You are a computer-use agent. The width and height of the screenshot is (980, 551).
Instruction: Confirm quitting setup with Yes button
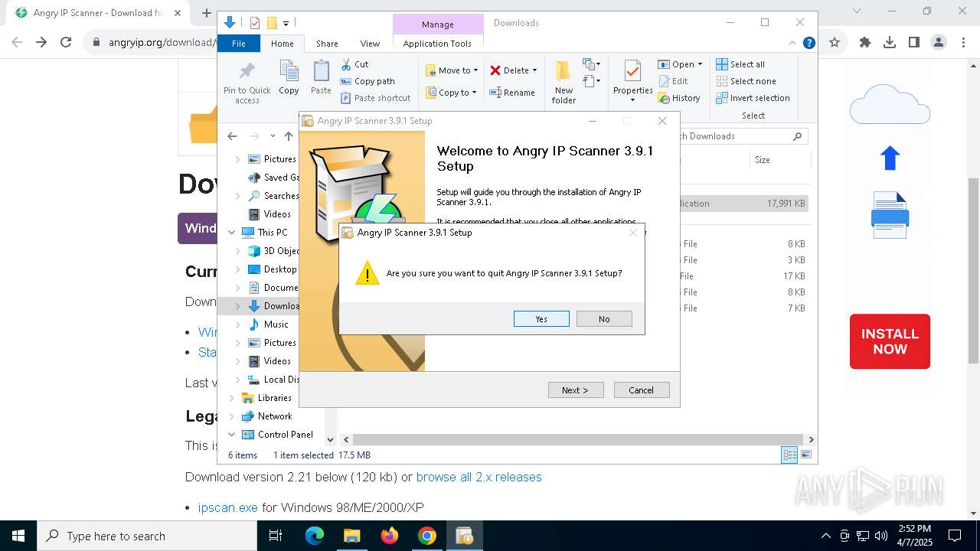[x=541, y=319]
